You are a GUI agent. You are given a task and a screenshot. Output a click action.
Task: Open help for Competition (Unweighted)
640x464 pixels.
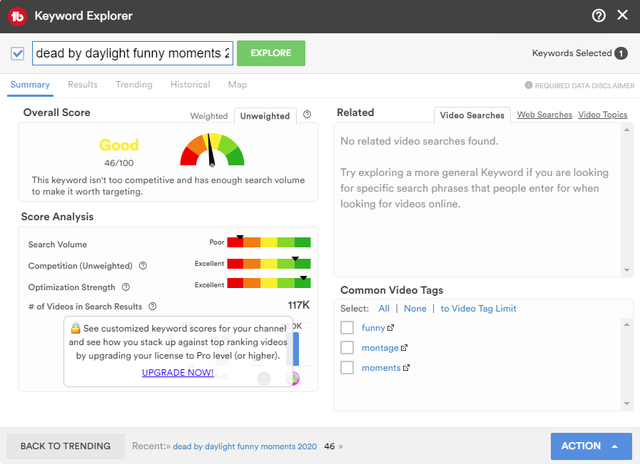143,266
